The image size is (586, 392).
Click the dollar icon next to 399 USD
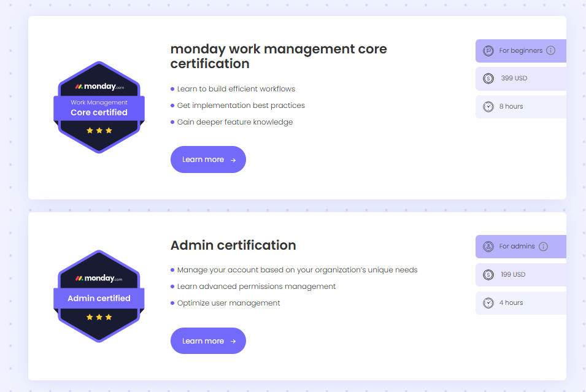click(x=488, y=79)
